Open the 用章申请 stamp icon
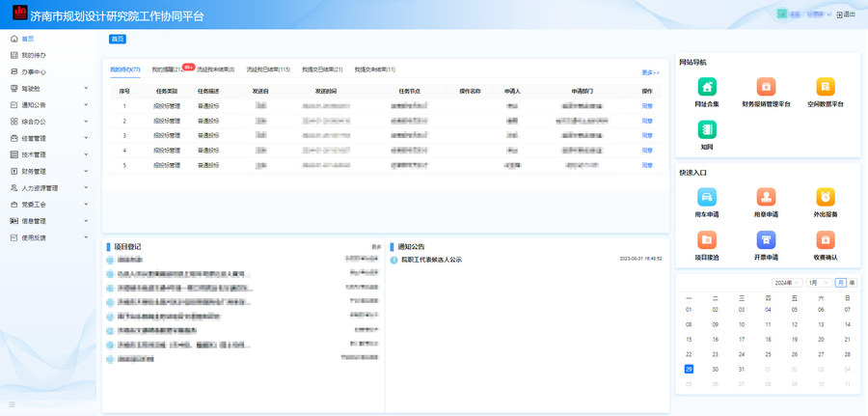The image size is (868, 416). 766,197
